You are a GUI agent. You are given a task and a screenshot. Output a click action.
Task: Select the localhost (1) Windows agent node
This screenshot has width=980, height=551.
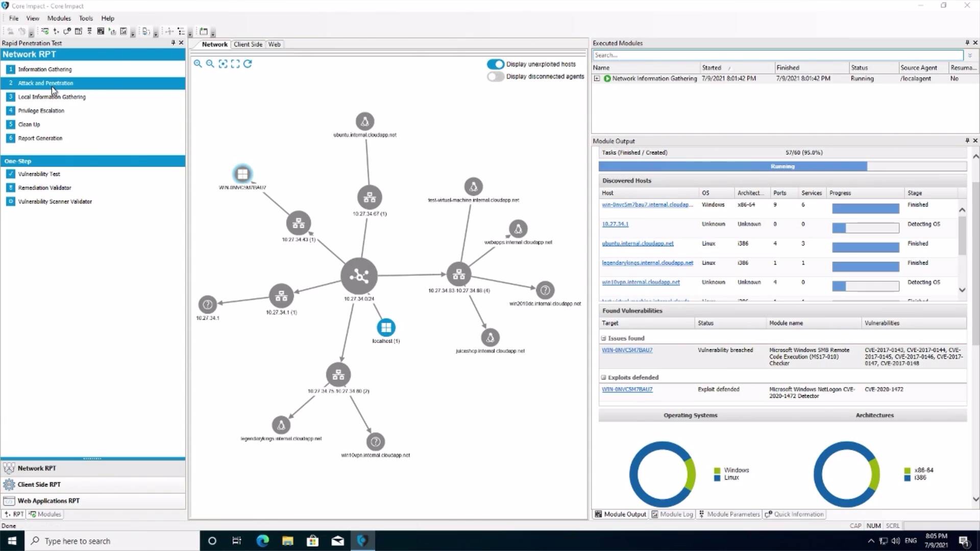(x=386, y=328)
